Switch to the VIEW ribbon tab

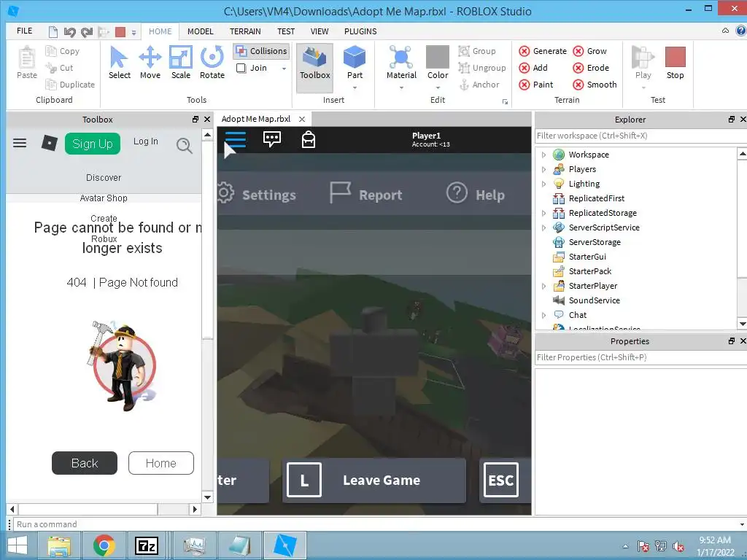(x=320, y=31)
